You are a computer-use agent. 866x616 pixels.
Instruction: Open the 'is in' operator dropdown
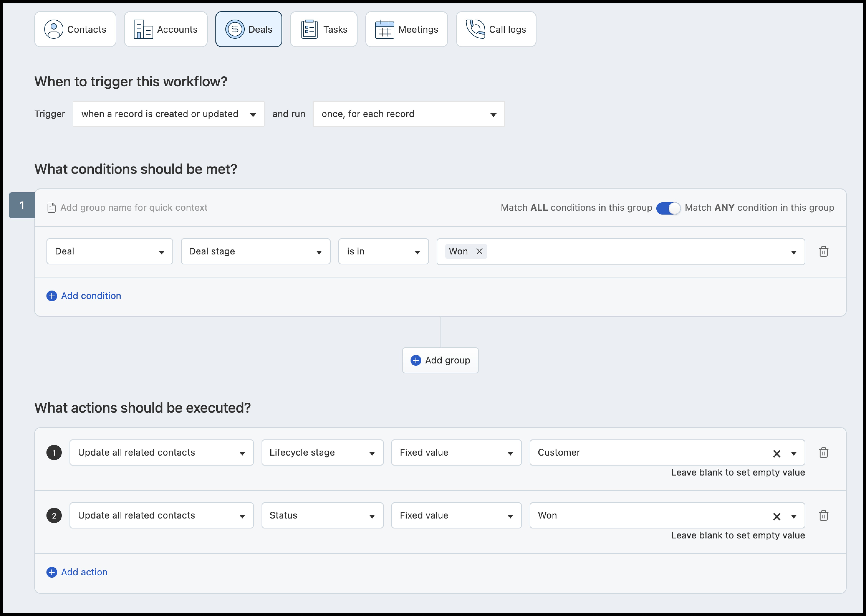383,251
